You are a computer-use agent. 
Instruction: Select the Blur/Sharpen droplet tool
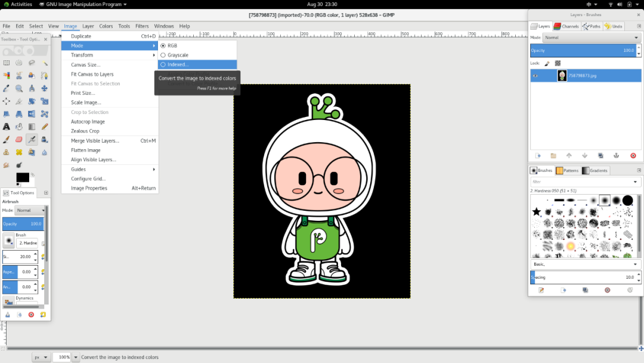point(44,152)
